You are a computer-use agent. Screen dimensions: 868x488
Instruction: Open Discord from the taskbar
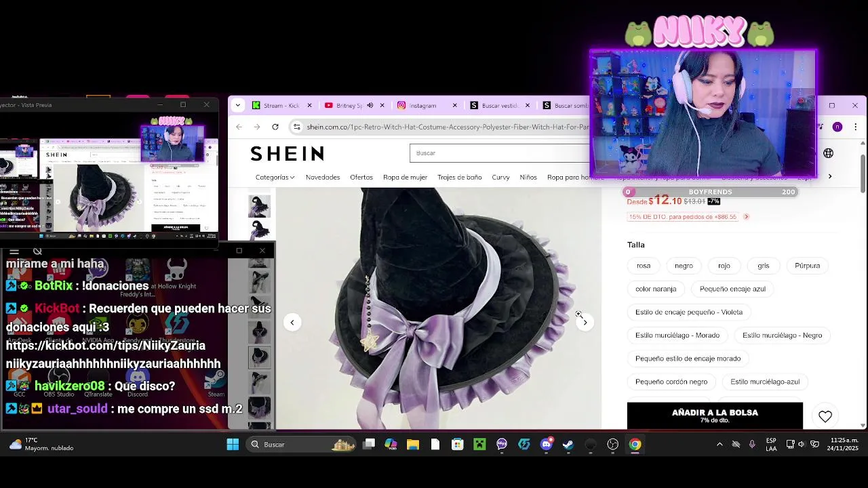547,445
